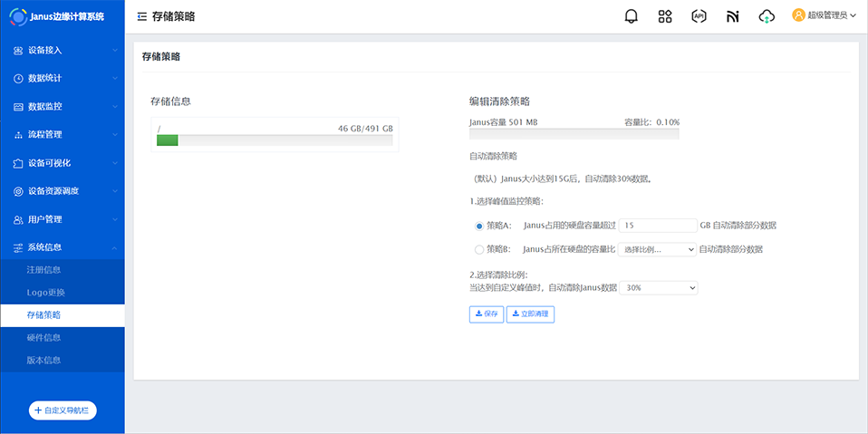Image resolution: width=868 pixels, height=434 pixels.
Task: Open 注册信息 in the sidebar
Action: 44,270
